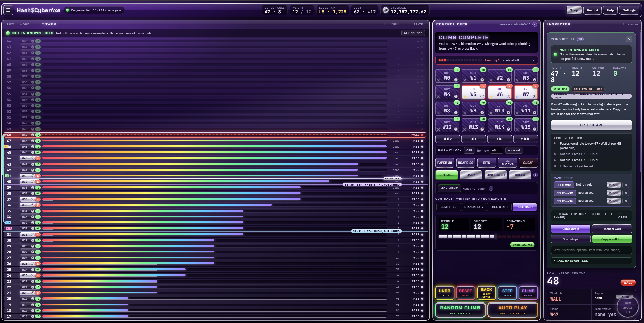Expand the Forecast section with OPEN
Image resolution: width=644 pixels, height=323 pixels.
point(622,216)
